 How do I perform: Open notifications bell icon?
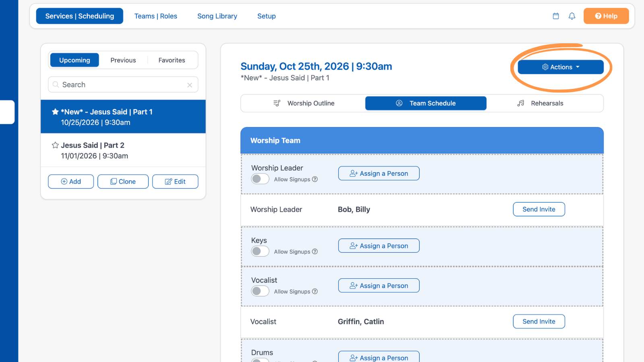572,16
